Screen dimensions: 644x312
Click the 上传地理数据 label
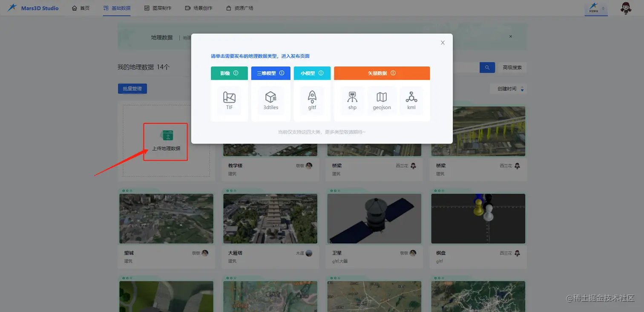click(x=166, y=149)
